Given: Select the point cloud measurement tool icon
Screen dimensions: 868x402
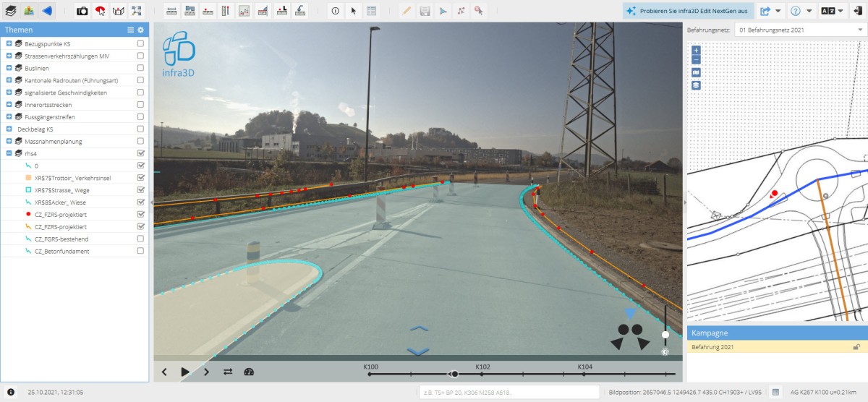Looking at the screenshot, I should pyautogui.click(x=244, y=11).
